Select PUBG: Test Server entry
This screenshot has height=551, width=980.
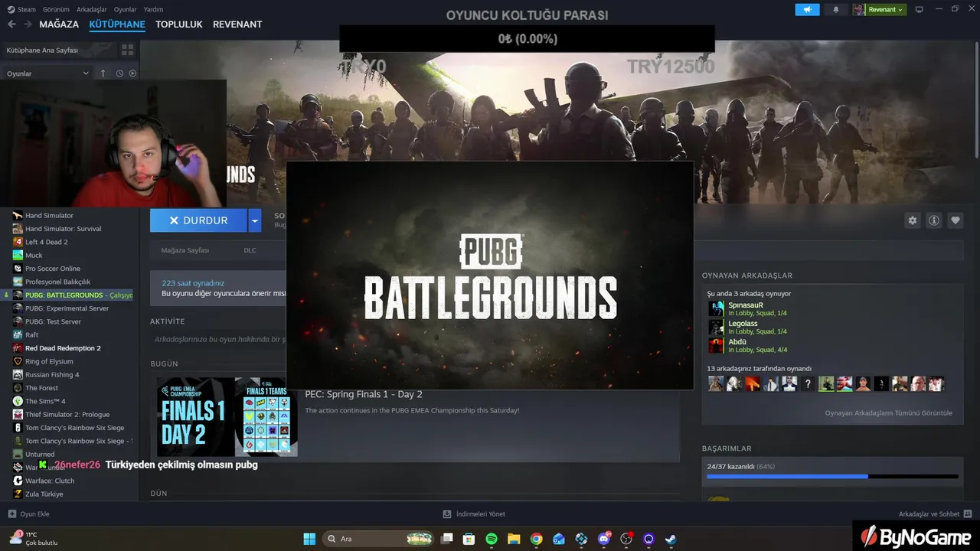pyautogui.click(x=53, y=321)
